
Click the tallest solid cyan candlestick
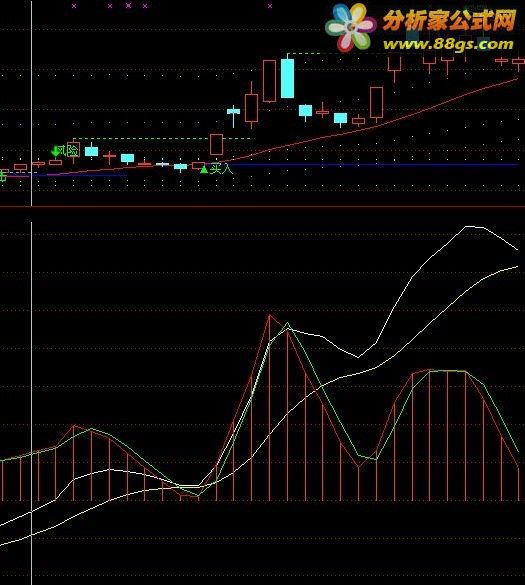coord(287,78)
